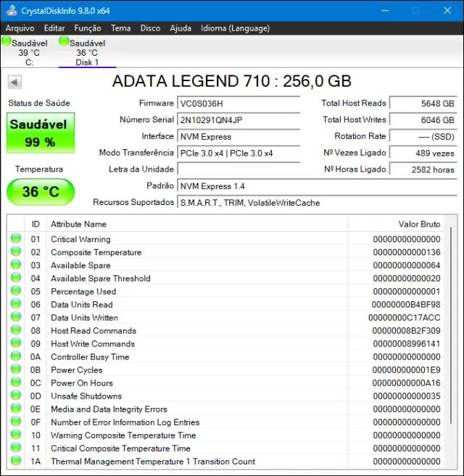Screen dimensions: 464x476
Task: Open the Função menu
Action: [88, 28]
